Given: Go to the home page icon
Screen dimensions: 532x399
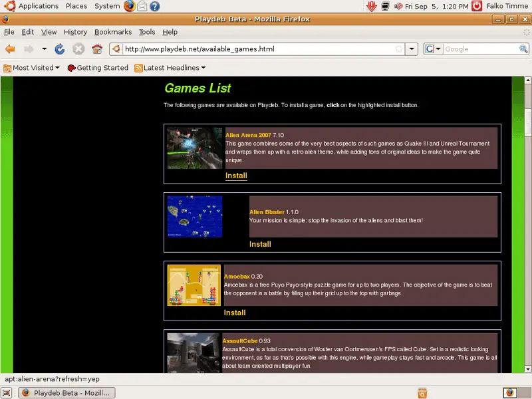Looking at the screenshot, I should pyautogui.click(x=97, y=49).
